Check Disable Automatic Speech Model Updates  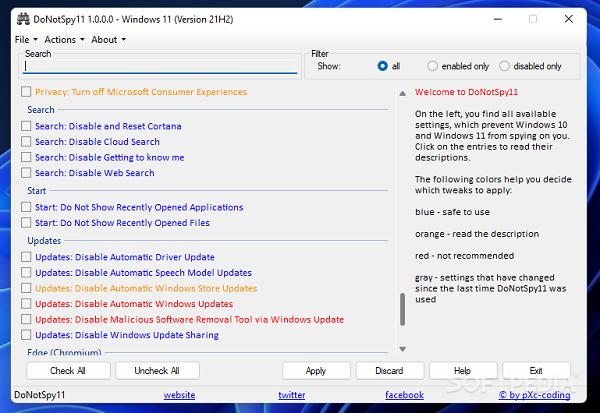[26, 273]
